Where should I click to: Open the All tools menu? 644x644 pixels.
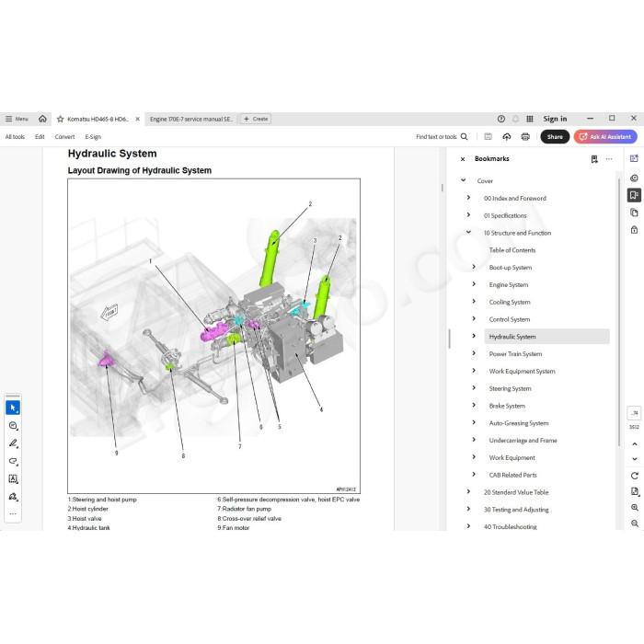(x=15, y=137)
